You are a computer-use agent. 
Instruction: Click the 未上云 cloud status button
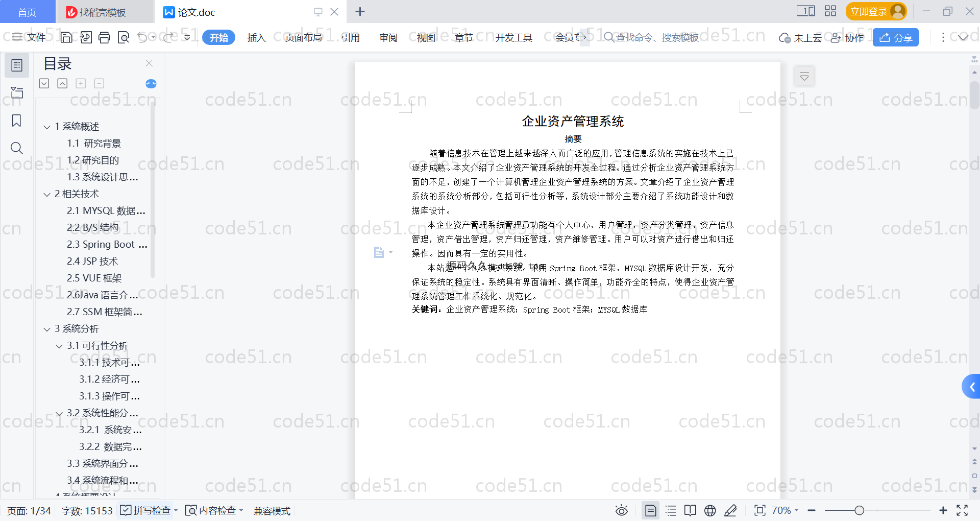point(800,37)
